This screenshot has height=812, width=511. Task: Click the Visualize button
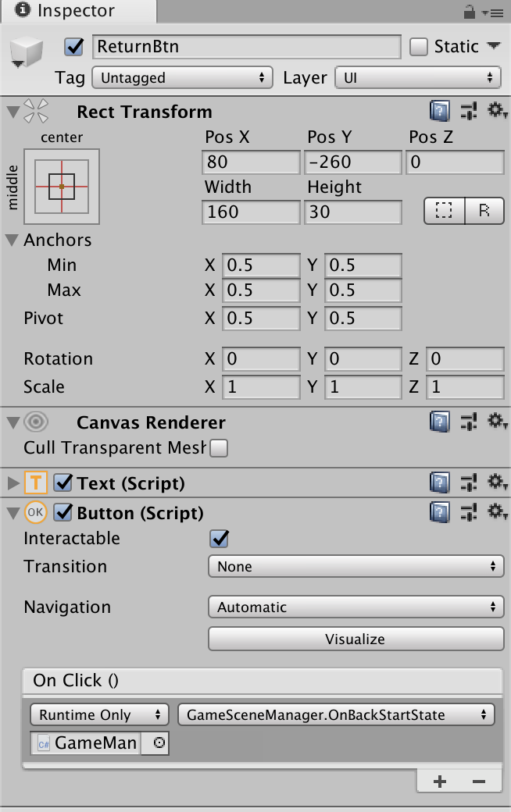point(356,639)
